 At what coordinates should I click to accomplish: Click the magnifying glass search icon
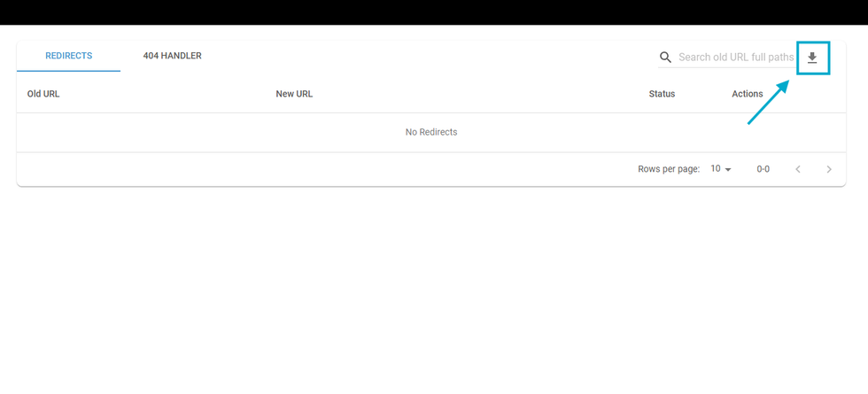click(x=666, y=58)
